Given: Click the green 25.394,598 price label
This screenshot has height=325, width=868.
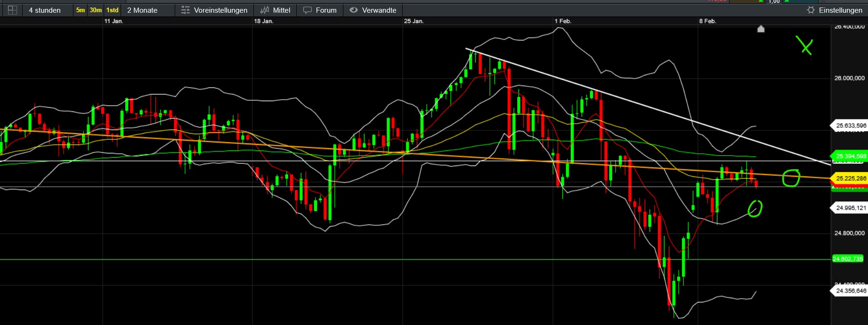Looking at the screenshot, I should (x=851, y=156).
